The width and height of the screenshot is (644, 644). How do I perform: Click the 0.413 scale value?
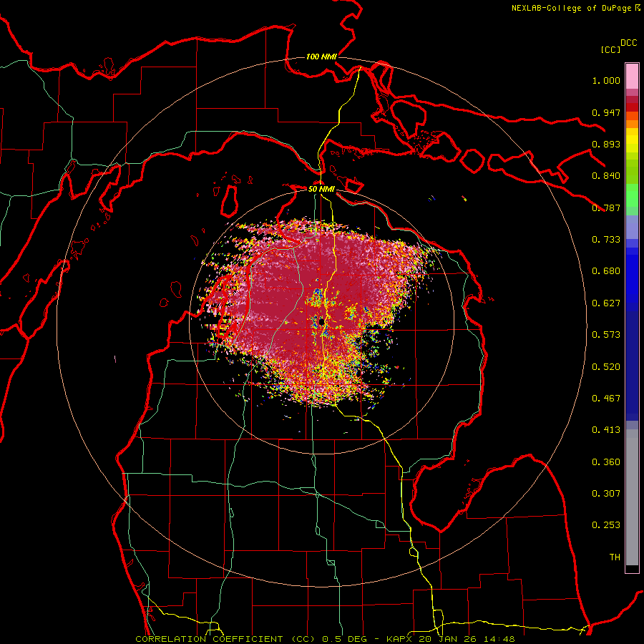click(x=606, y=430)
